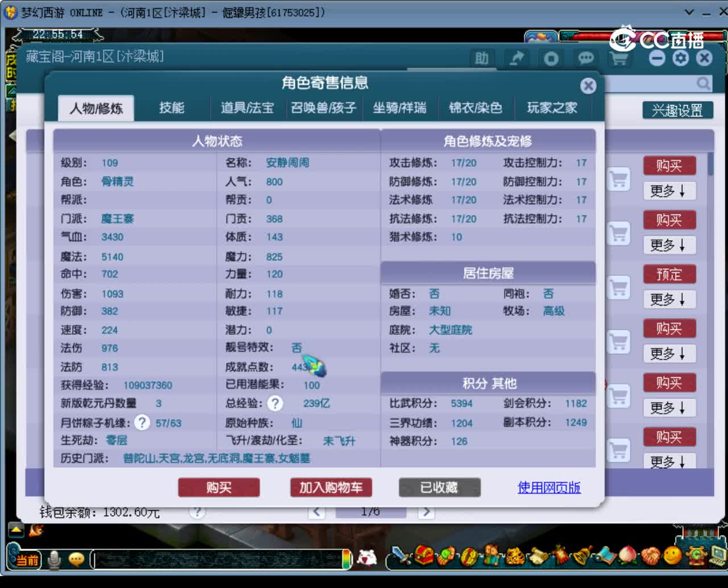Expand the fifth 更多 dropdown

tap(669, 408)
